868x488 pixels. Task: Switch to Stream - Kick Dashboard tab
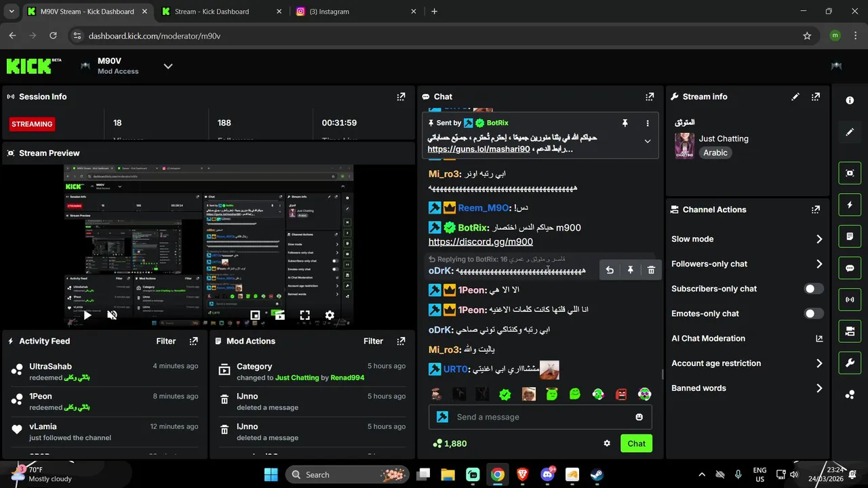click(x=221, y=12)
